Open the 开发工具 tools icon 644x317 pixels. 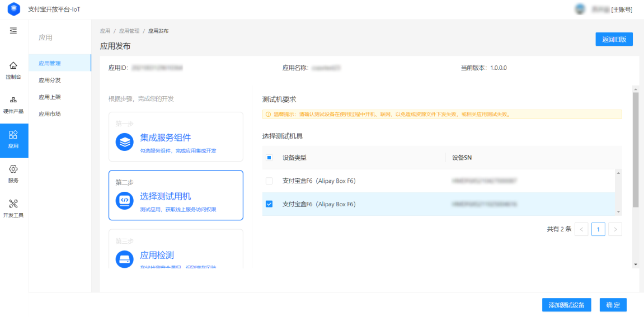(13, 204)
